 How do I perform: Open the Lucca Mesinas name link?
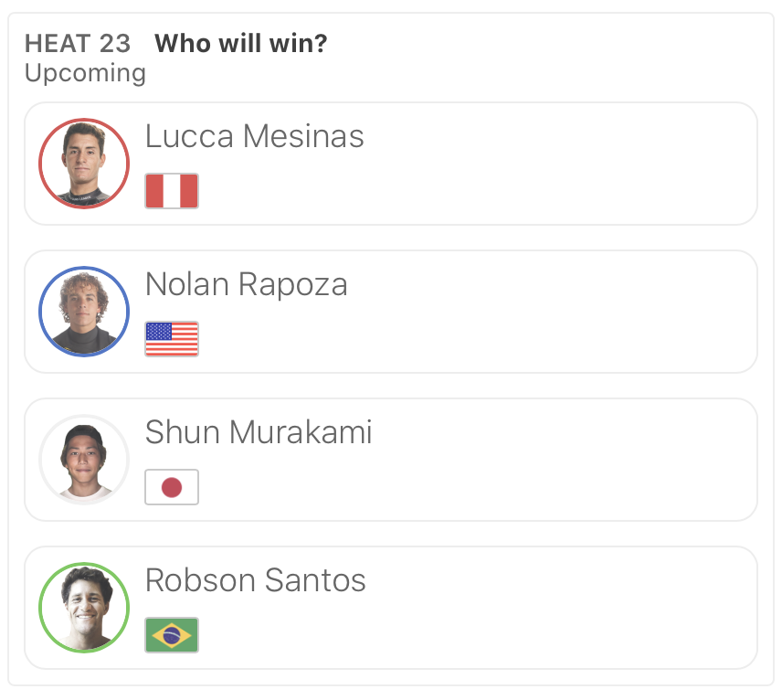tap(255, 136)
